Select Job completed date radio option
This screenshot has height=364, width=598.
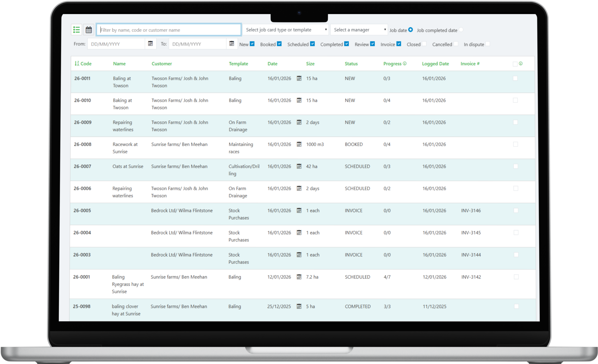(x=461, y=30)
